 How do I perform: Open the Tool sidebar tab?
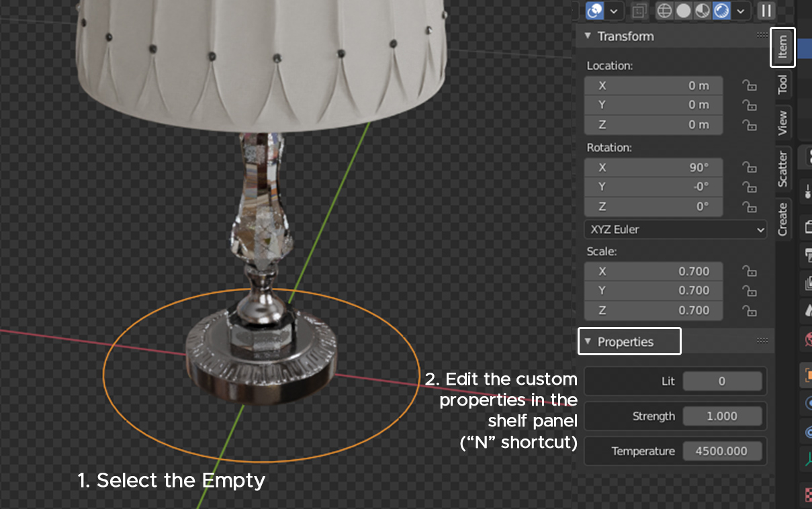[782, 85]
